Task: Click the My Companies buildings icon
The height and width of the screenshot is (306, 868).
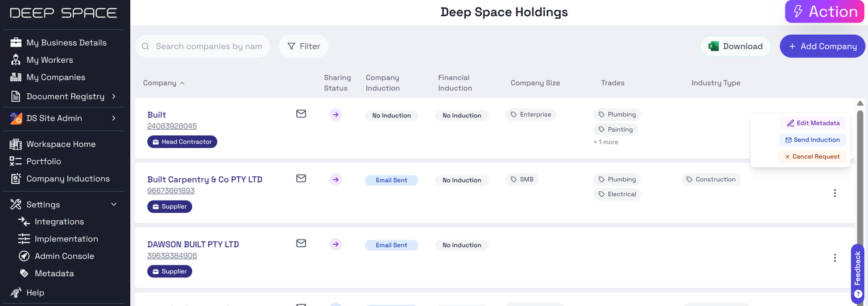Action: point(16,78)
